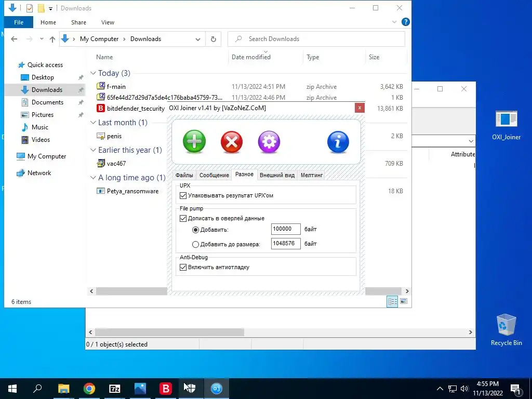Click the Forward arrow in Explorer
The height and width of the screenshot is (399, 532).
30,39
